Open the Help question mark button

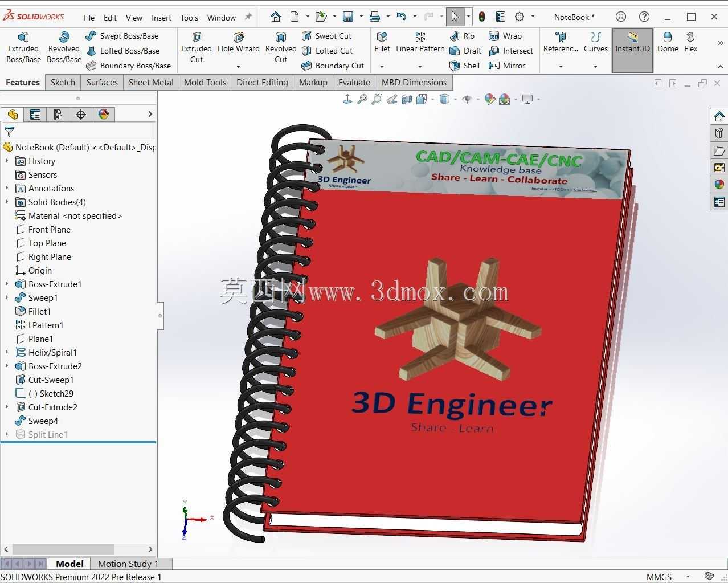click(x=644, y=17)
